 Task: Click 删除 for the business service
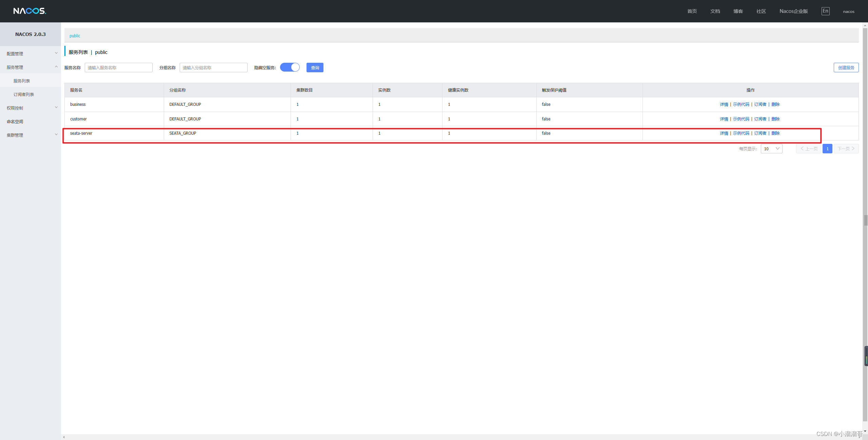(775, 104)
